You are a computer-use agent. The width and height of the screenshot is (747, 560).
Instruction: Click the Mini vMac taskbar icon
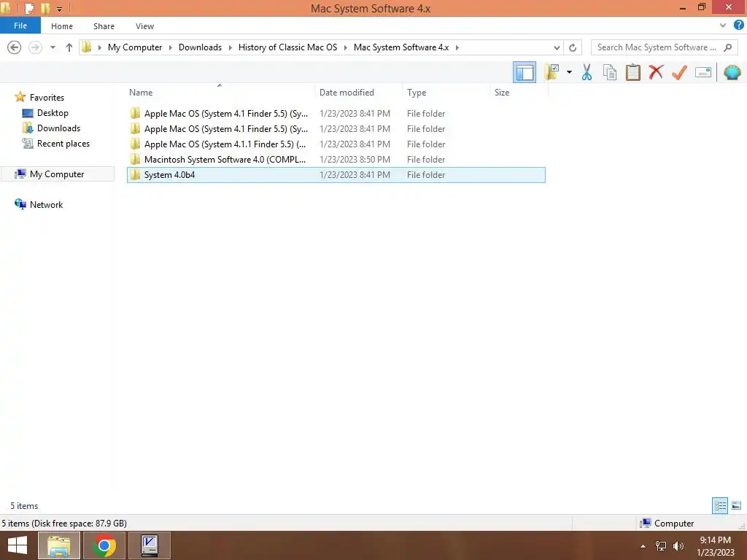tap(149, 545)
